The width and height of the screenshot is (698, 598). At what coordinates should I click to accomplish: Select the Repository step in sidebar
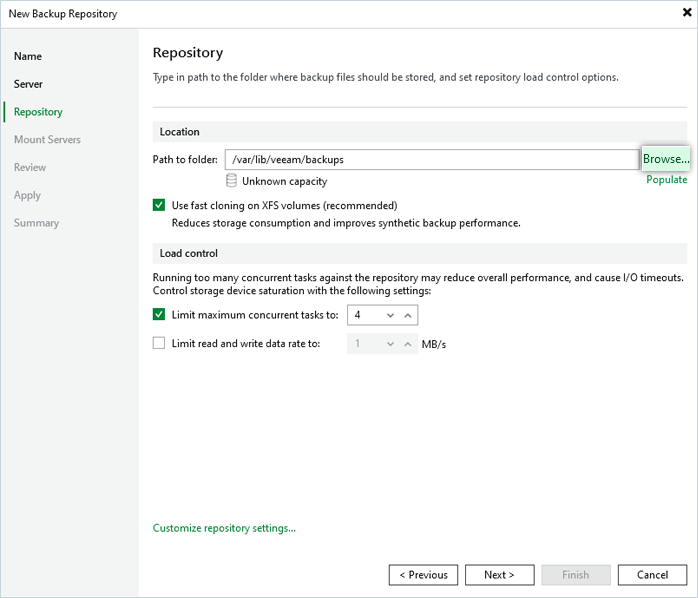[38, 112]
